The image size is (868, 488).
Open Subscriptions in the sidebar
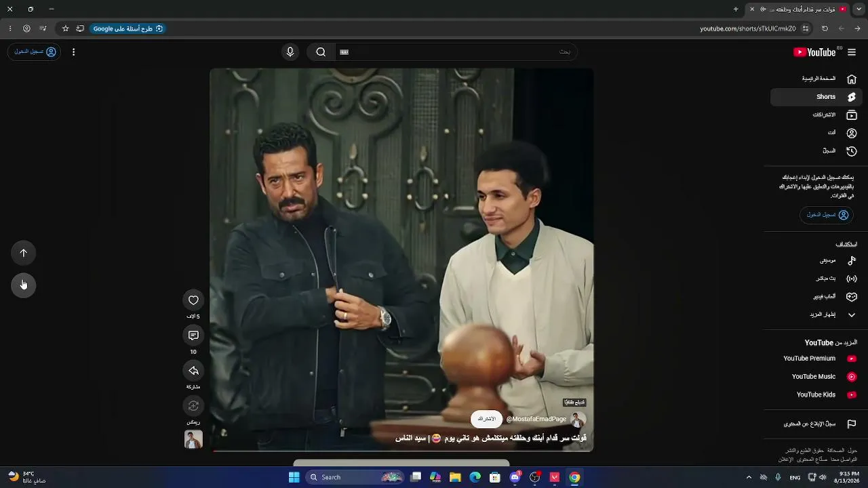tap(815, 115)
